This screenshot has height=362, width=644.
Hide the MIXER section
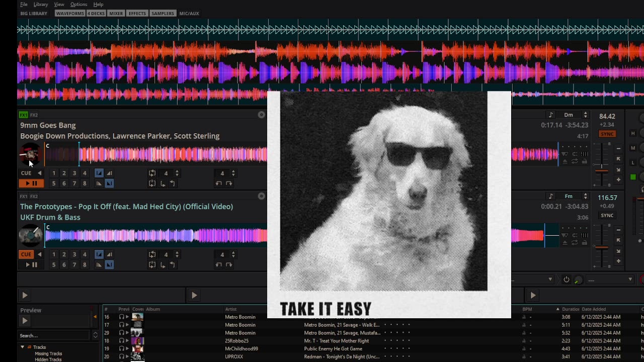116,14
